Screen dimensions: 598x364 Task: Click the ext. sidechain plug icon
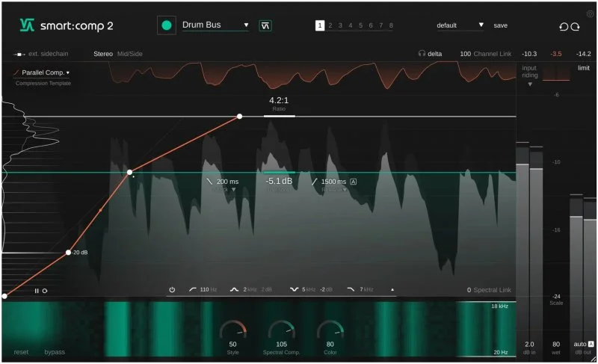[19, 54]
